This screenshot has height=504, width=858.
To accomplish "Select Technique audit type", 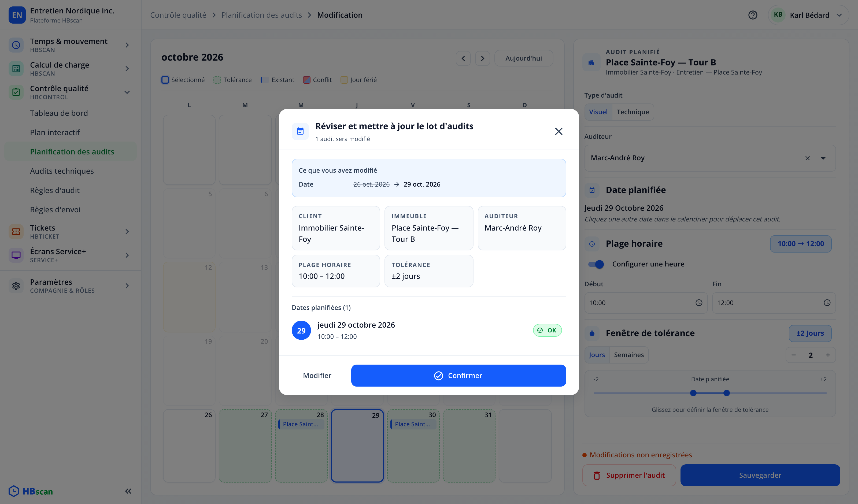I will pyautogui.click(x=633, y=112).
